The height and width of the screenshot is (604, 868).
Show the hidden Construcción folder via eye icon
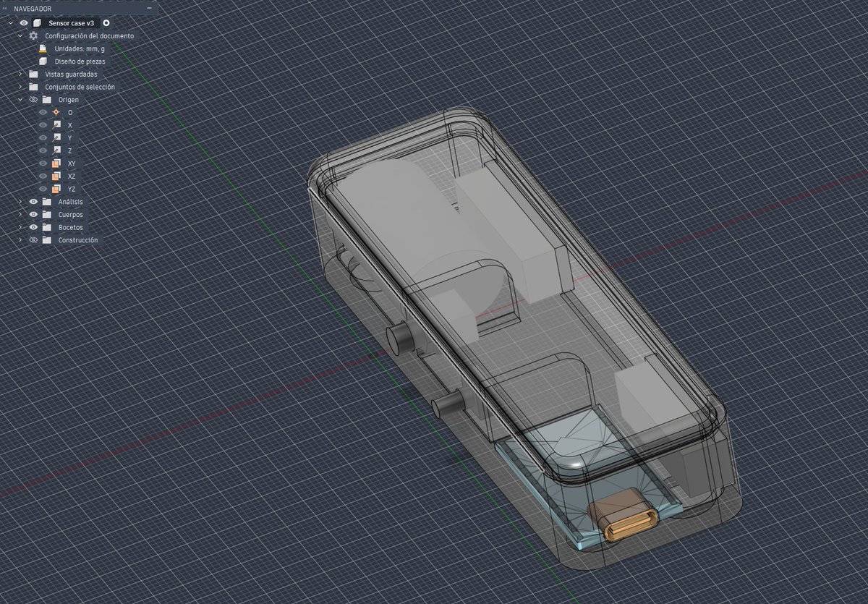tap(33, 239)
